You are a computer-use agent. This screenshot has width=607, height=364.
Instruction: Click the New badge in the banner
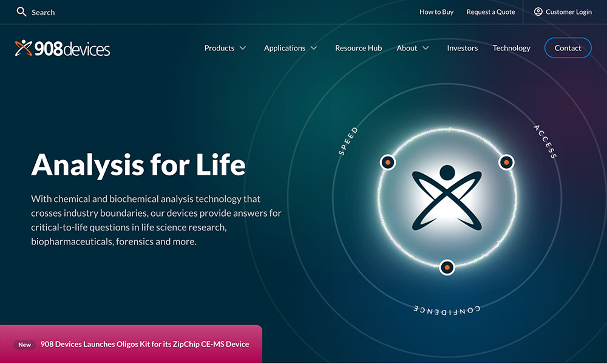click(x=24, y=345)
